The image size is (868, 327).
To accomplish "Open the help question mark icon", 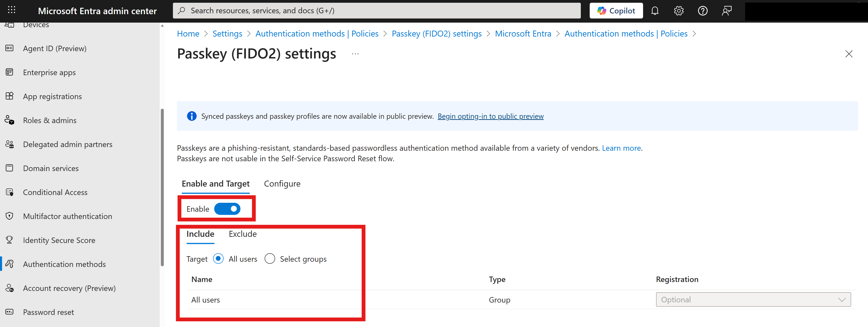I will point(703,11).
